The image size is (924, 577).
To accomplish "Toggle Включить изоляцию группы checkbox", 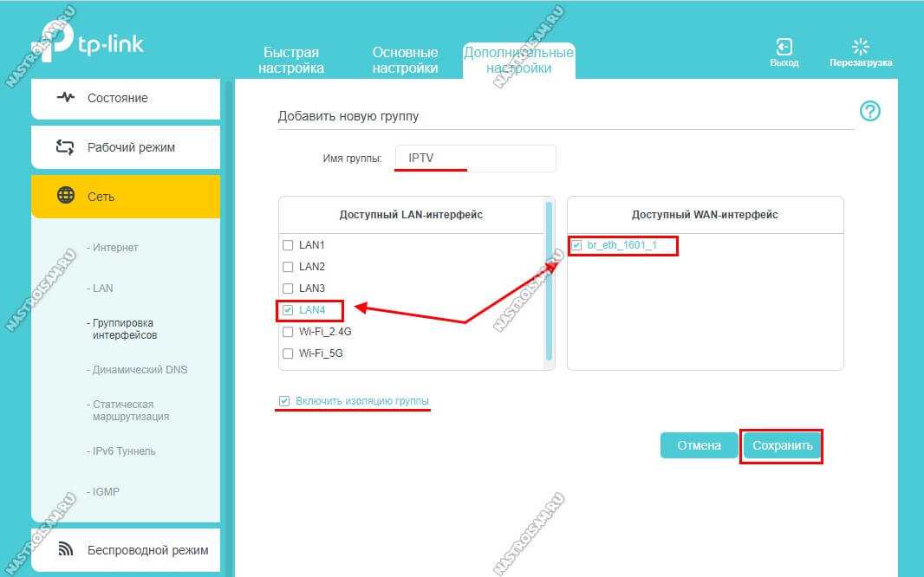I will pos(284,401).
